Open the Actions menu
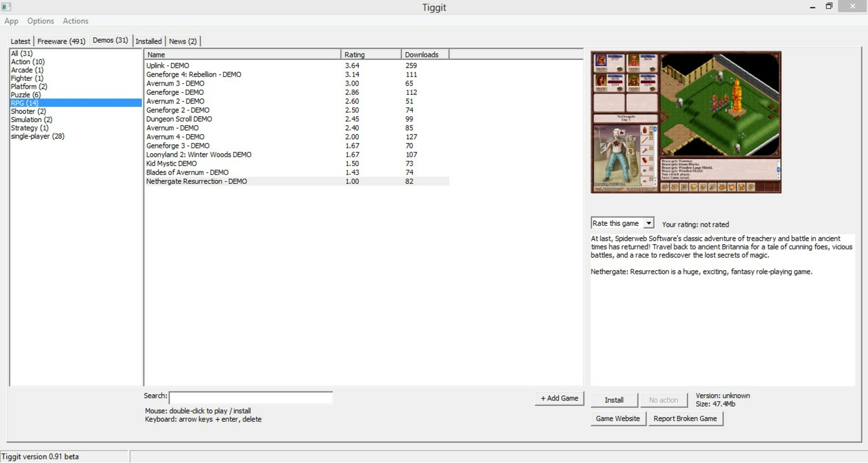This screenshot has height=463, width=868. tap(76, 21)
